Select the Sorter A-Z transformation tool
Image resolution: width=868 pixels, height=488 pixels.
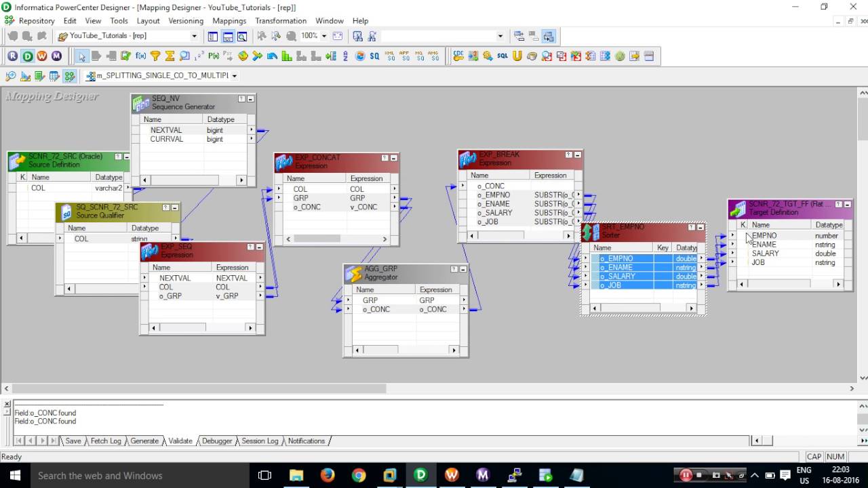click(x=345, y=56)
